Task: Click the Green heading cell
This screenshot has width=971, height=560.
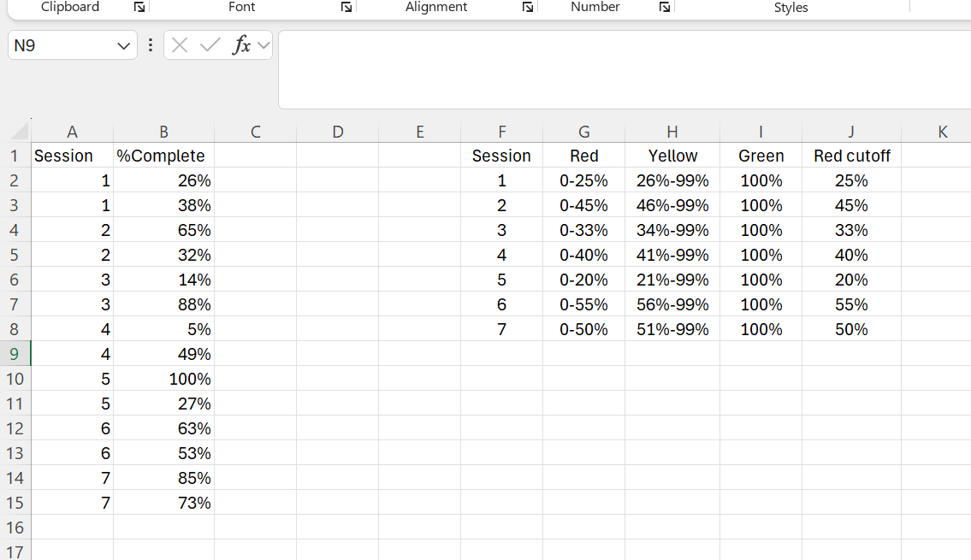Action: [x=761, y=156]
